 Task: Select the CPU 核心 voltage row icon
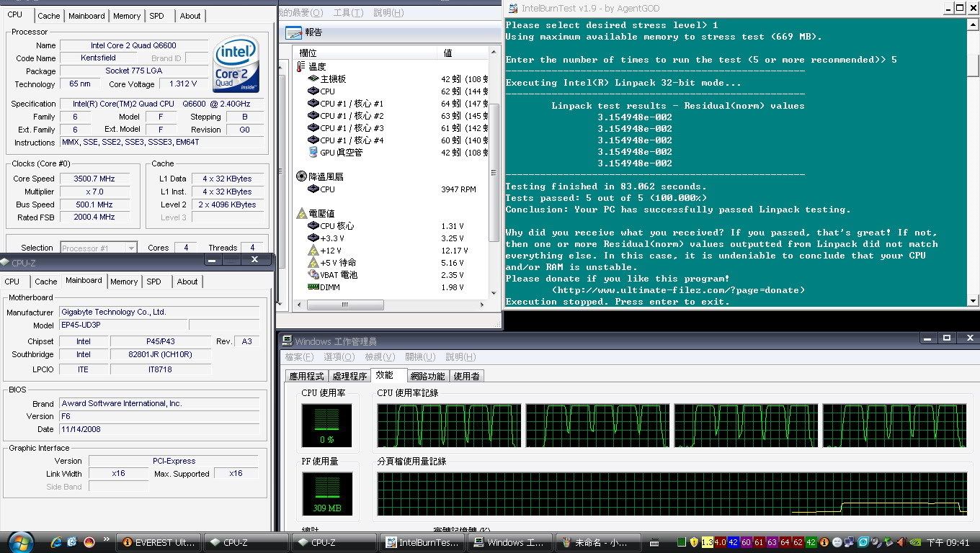point(313,226)
